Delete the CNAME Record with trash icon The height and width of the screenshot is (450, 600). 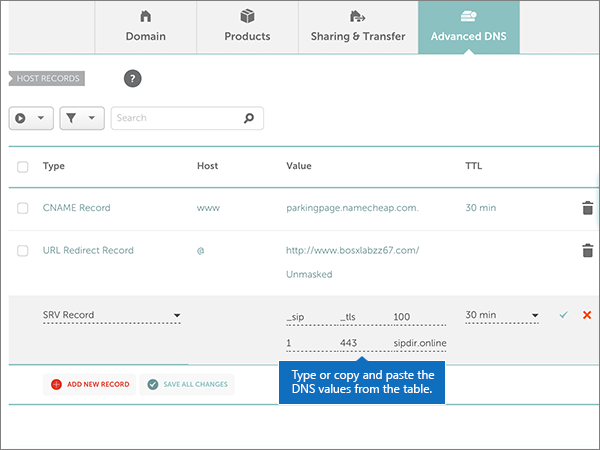point(587,208)
